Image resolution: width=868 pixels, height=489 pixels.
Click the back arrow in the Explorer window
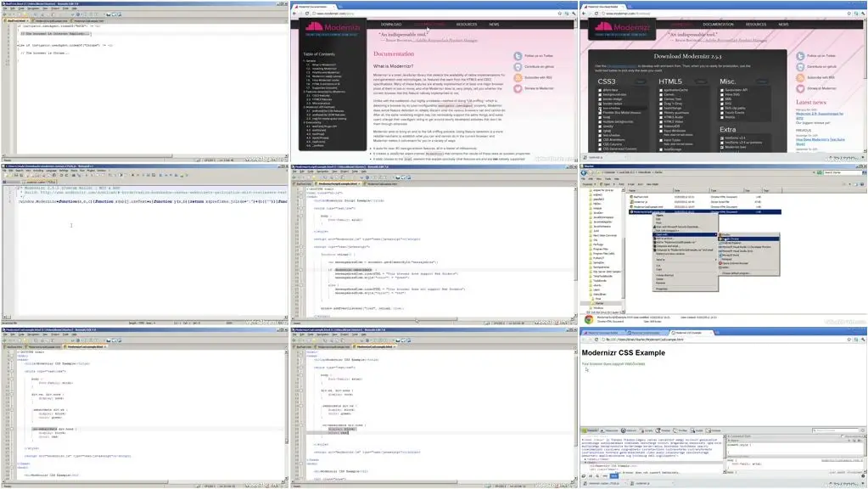click(584, 173)
